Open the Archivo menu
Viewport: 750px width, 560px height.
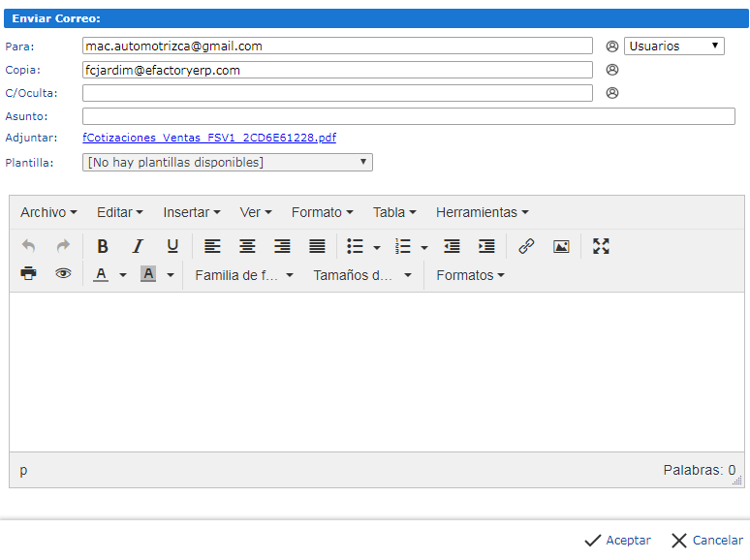pyautogui.click(x=48, y=212)
